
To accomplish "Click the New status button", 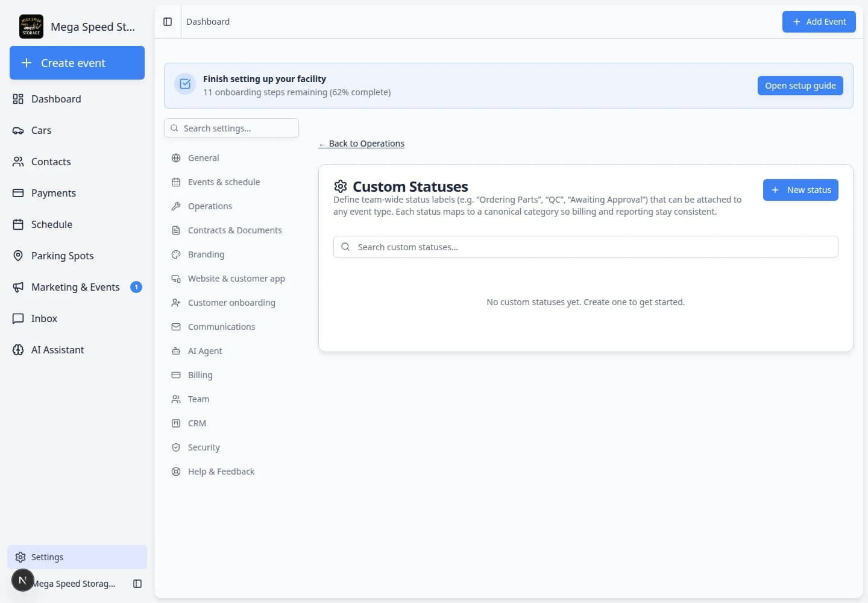I will 800,190.
